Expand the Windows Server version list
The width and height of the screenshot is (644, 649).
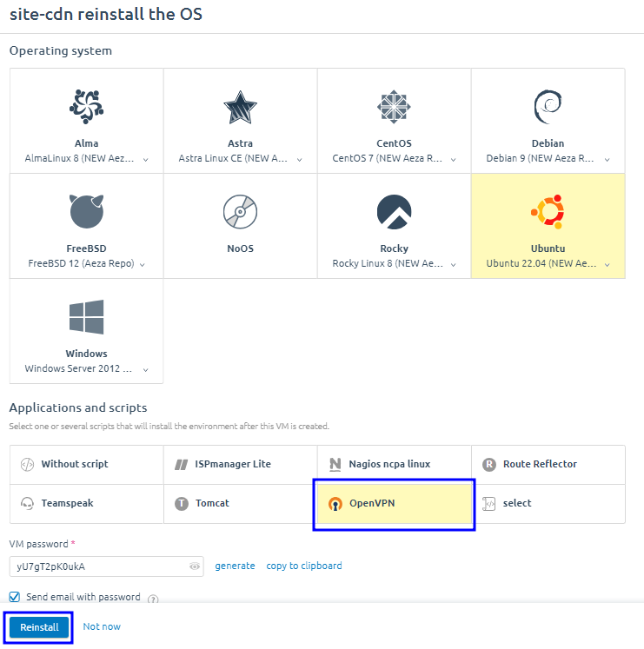[146, 369]
